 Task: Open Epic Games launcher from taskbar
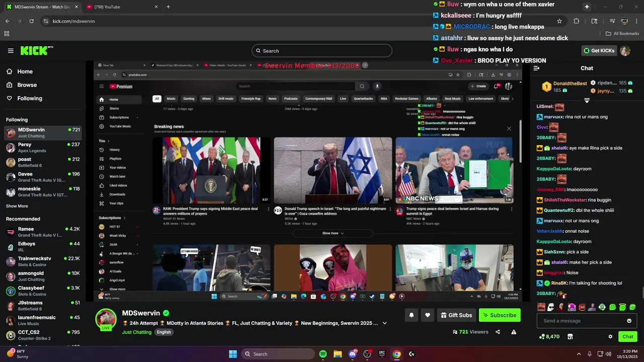pyautogui.click(x=382, y=354)
